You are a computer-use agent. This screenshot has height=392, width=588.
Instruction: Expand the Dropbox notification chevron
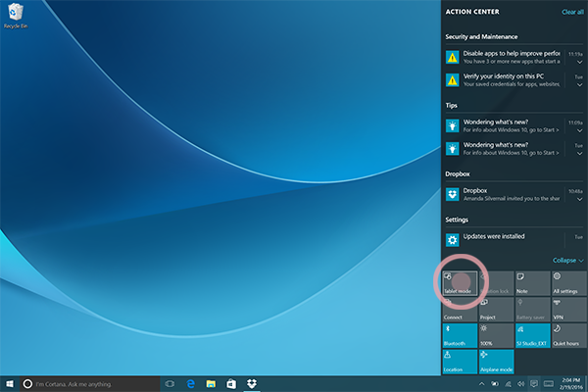point(579,199)
